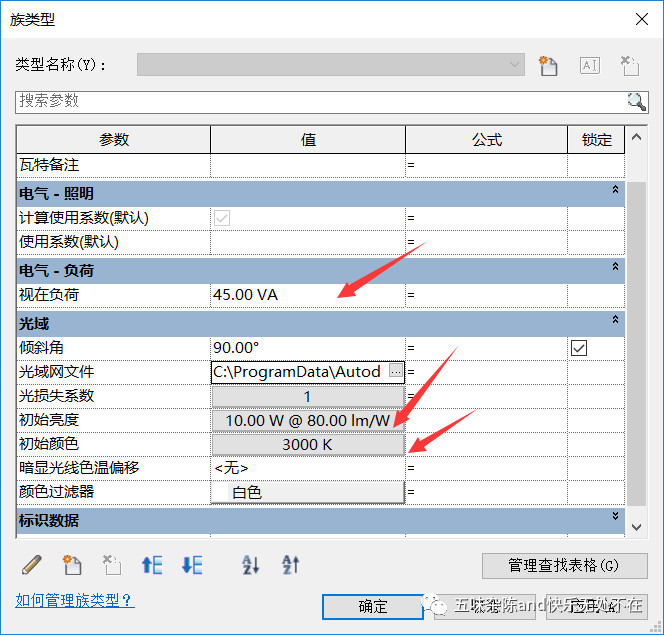Click the 初始颜色 parameter name

coord(49,444)
